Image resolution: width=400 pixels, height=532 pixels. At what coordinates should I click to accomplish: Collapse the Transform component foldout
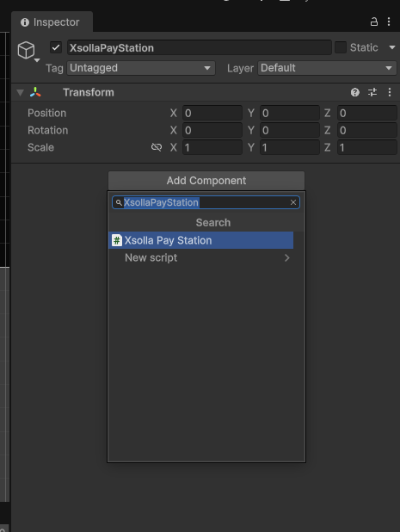(x=21, y=92)
